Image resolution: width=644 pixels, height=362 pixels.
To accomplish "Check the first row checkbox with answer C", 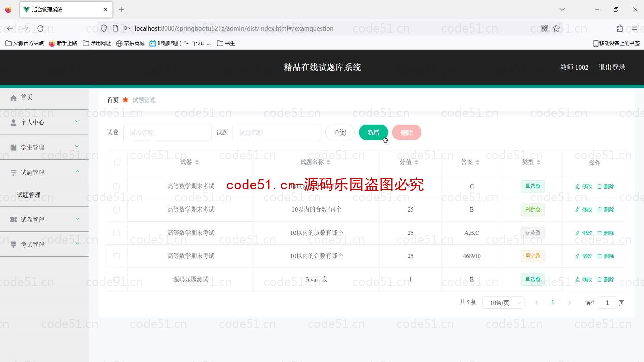I will tap(116, 186).
